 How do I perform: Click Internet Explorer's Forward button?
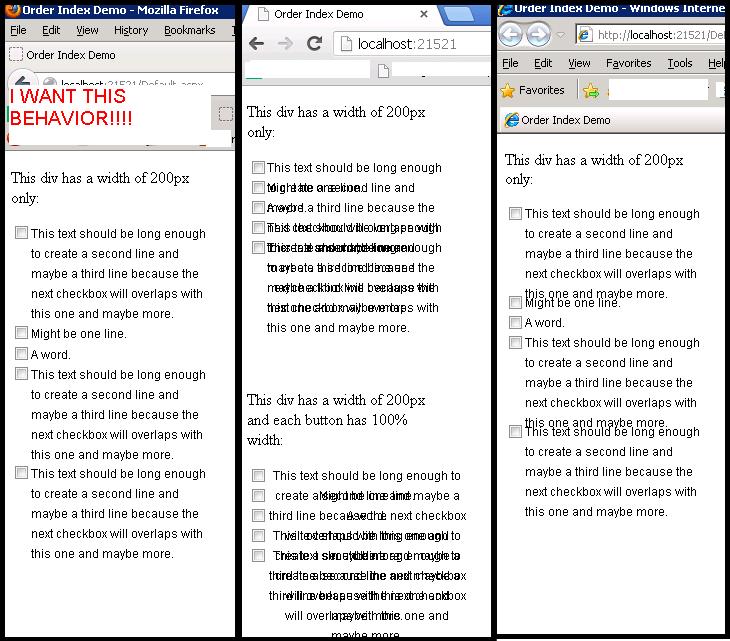(x=538, y=34)
